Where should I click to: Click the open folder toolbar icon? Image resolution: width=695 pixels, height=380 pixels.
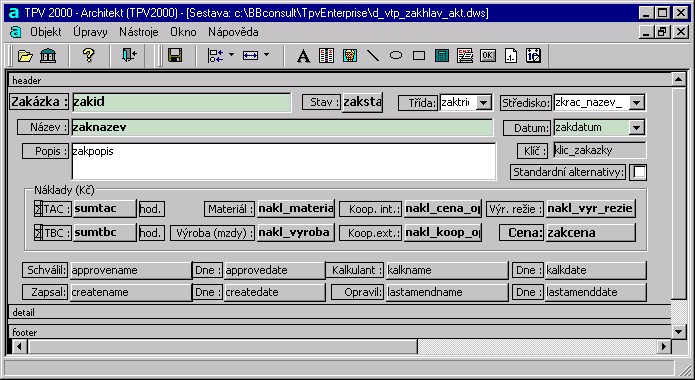[25, 55]
